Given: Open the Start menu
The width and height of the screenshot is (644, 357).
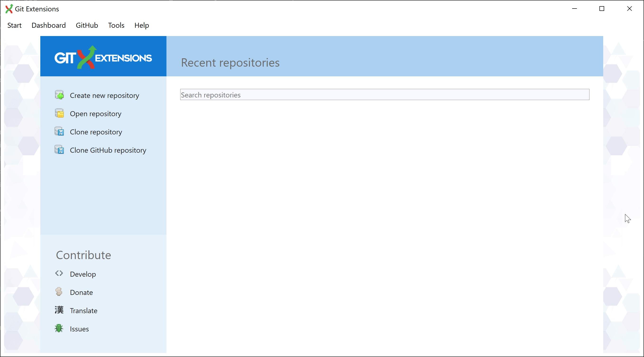Looking at the screenshot, I should tap(14, 25).
